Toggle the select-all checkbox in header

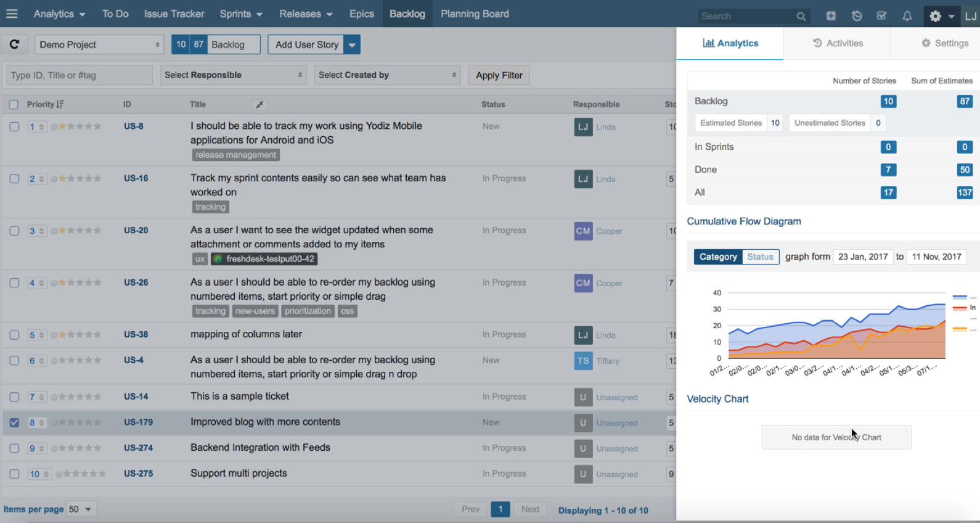[14, 105]
